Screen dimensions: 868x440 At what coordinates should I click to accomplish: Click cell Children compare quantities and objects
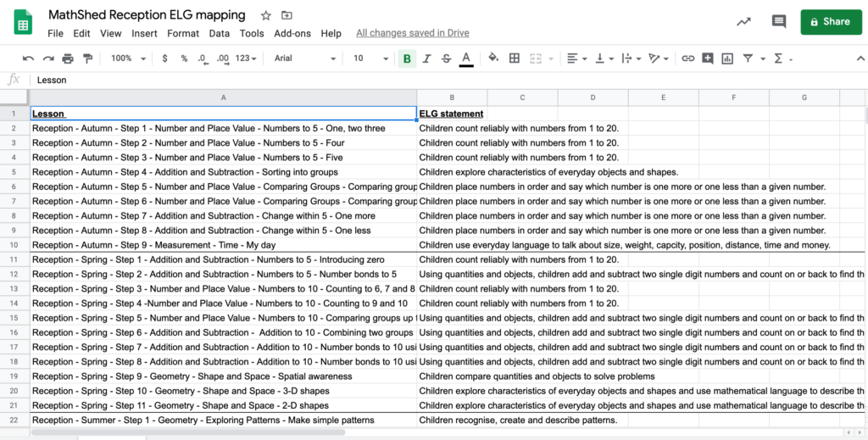pos(452,376)
